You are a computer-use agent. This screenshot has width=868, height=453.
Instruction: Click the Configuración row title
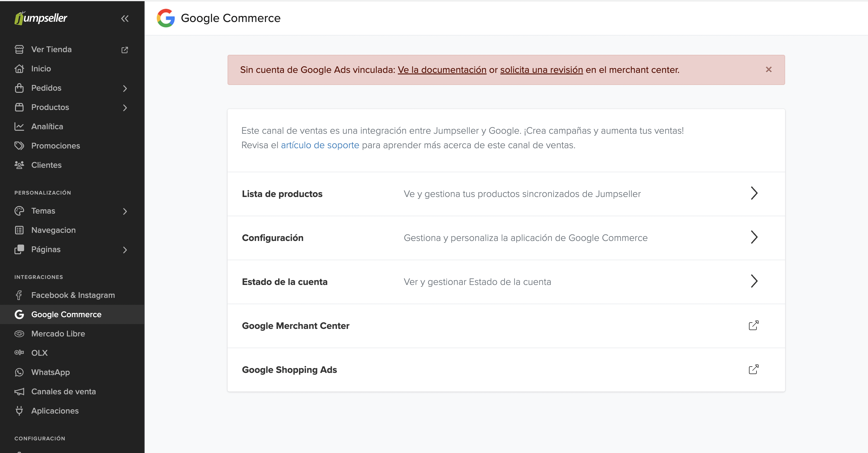coord(272,238)
